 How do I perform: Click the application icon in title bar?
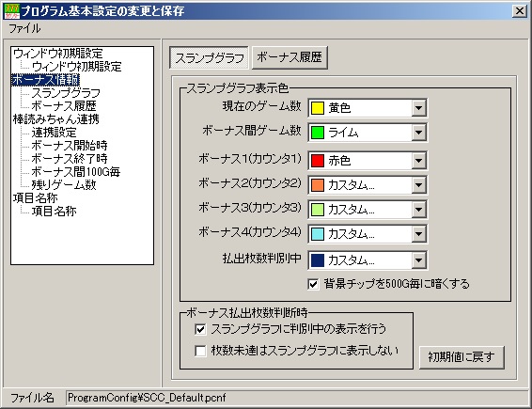pos(12,11)
